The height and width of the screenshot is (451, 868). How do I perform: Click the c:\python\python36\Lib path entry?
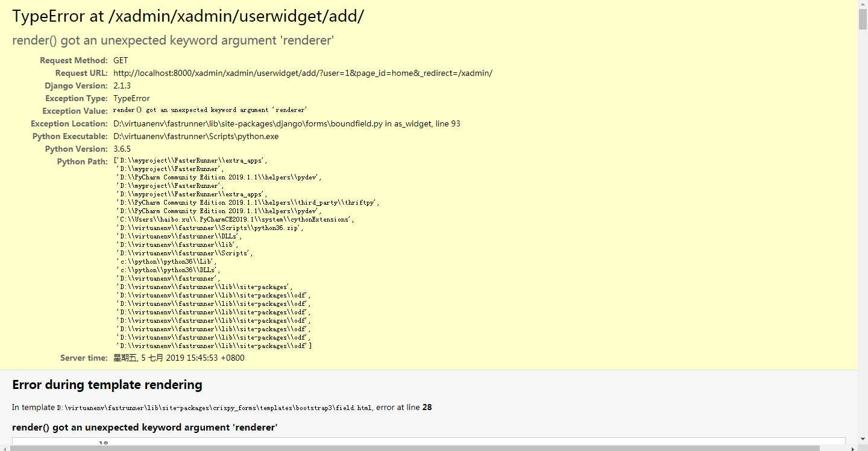166,262
